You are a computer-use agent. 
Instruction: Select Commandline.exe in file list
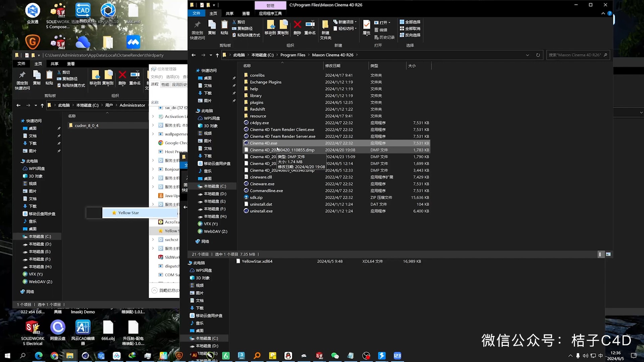[336, 191]
